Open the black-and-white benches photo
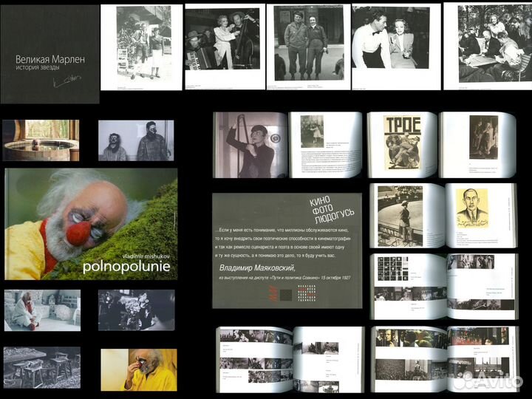Screen dimensions: 532x399 (x=41, y=367)
